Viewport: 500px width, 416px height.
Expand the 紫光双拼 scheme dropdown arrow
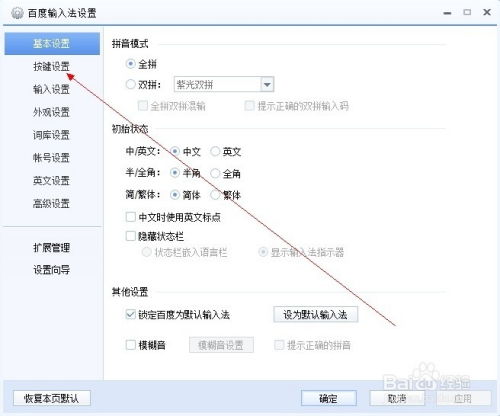point(267,84)
